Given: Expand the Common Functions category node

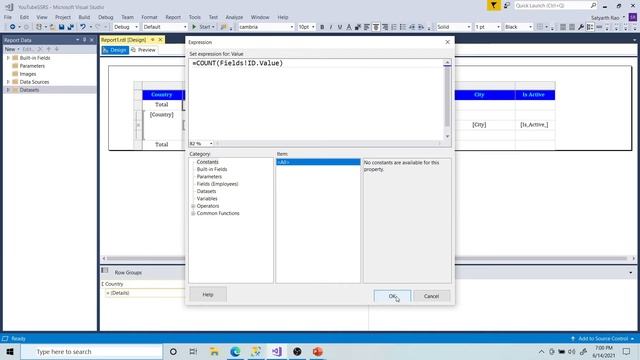Looking at the screenshot, I should 193,213.
